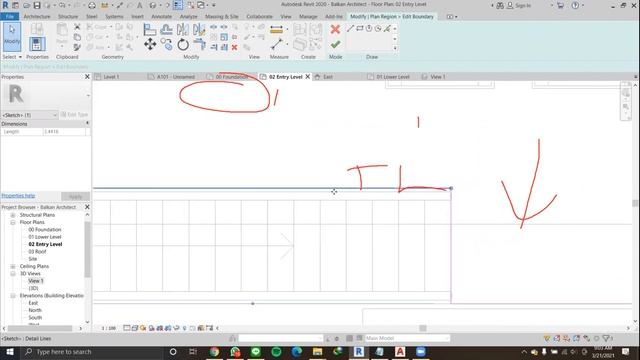Click the Copy tool in Modify panel
Image resolution: width=640 pixels, height=360 pixels.
[x=166, y=44]
